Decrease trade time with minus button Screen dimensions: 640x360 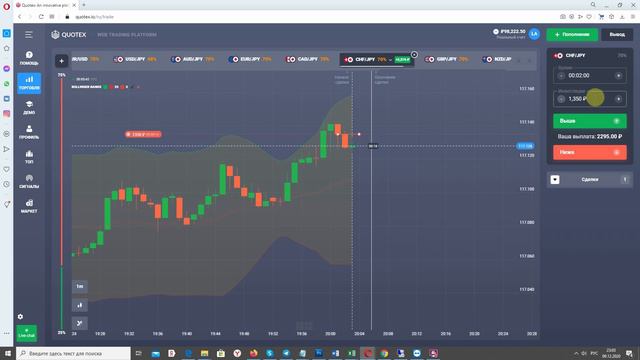pyautogui.click(x=561, y=76)
